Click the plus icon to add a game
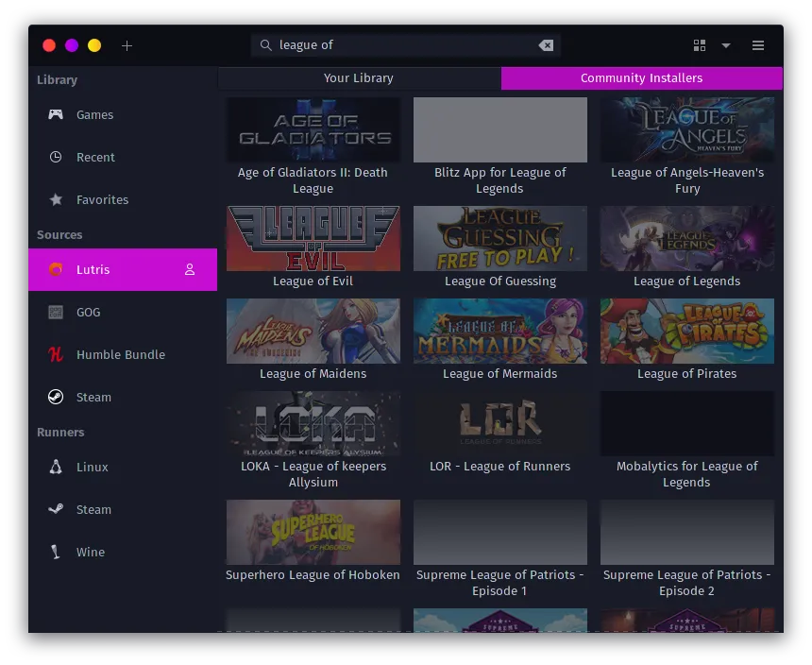 (x=127, y=45)
